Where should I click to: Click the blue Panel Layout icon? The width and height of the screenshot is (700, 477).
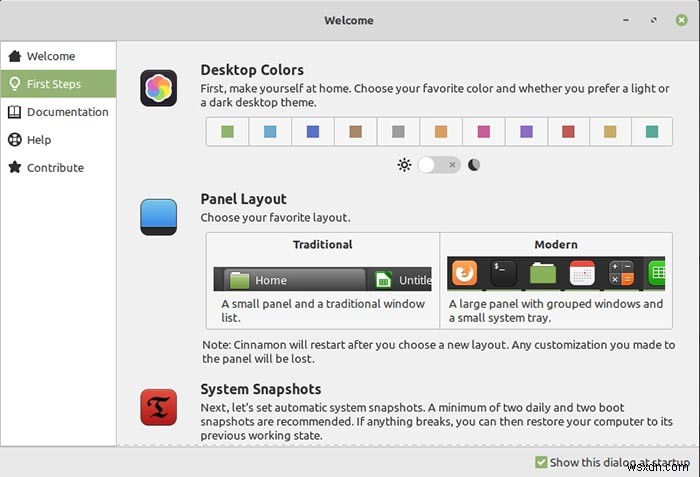pos(158,217)
